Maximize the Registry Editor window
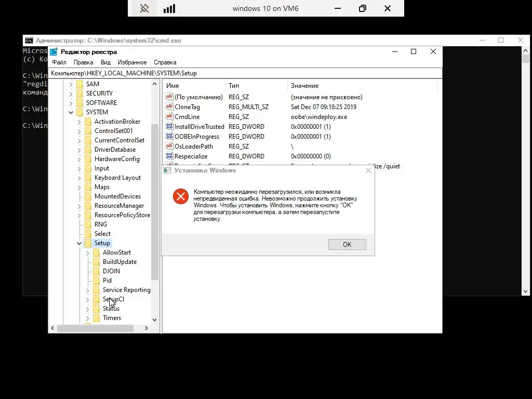 coord(414,51)
